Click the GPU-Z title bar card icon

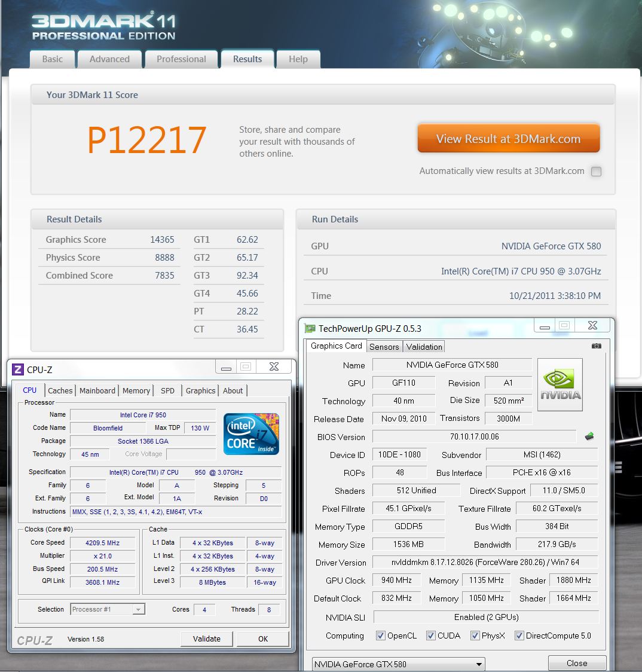tap(310, 329)
